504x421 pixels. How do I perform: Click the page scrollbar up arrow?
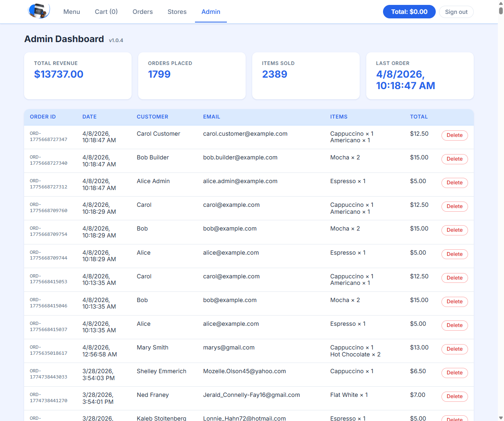click(501, 3)
